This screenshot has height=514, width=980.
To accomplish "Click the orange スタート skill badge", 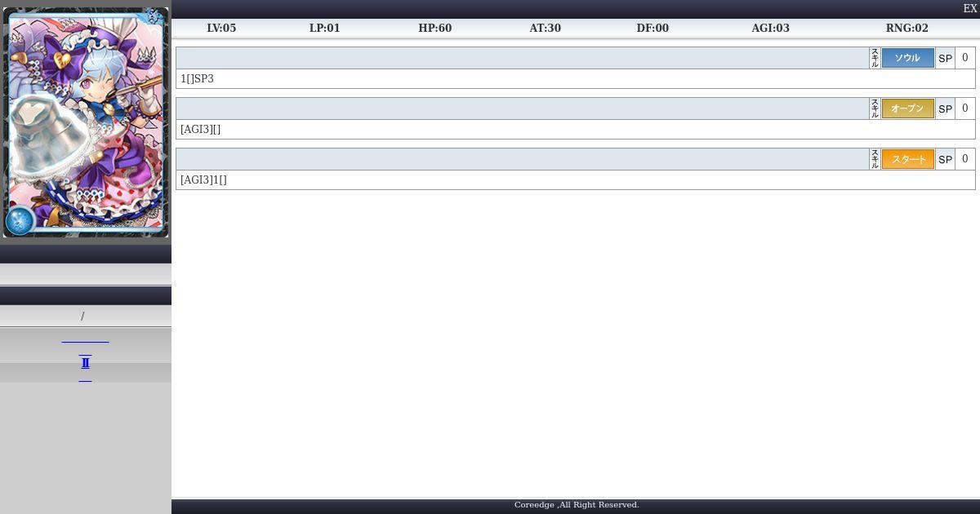I will pyautogui.click(x=907, y=159).
